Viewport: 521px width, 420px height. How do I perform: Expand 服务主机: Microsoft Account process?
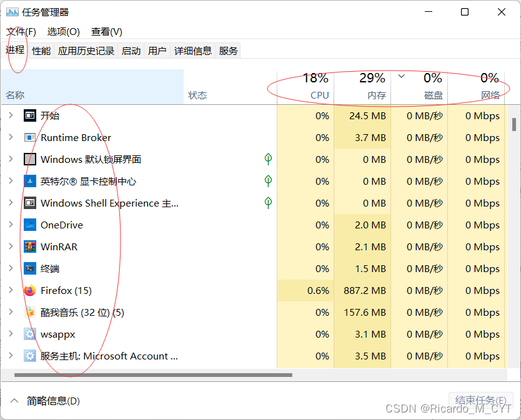[11, 356]
